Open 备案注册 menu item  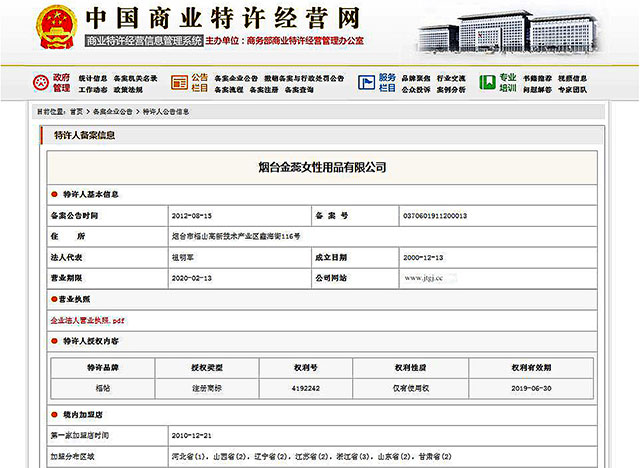point(264,90)
